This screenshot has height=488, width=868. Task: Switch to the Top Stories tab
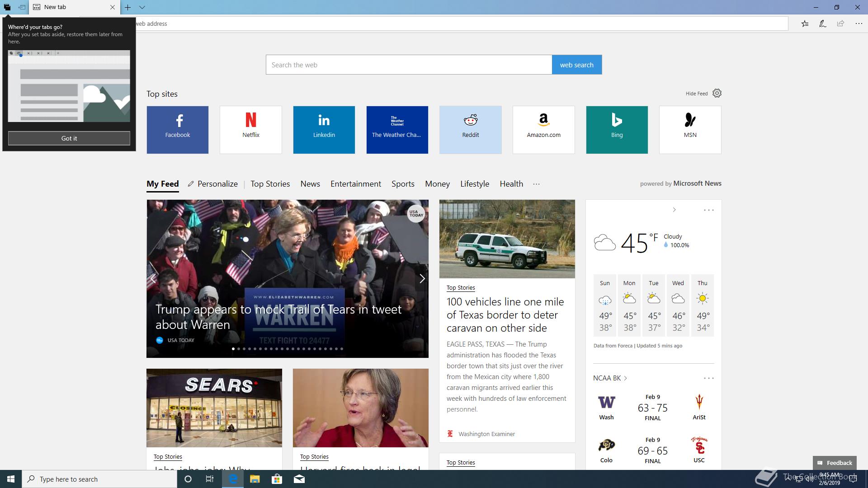(270, 184)
